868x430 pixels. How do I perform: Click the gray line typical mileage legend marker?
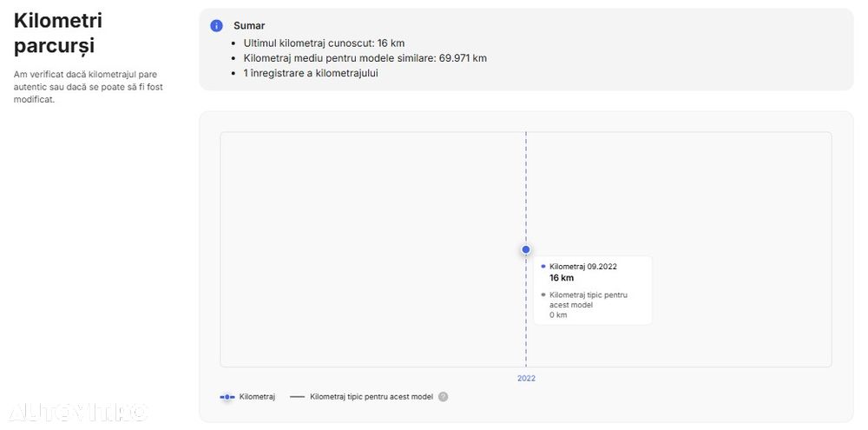[297, 397]
